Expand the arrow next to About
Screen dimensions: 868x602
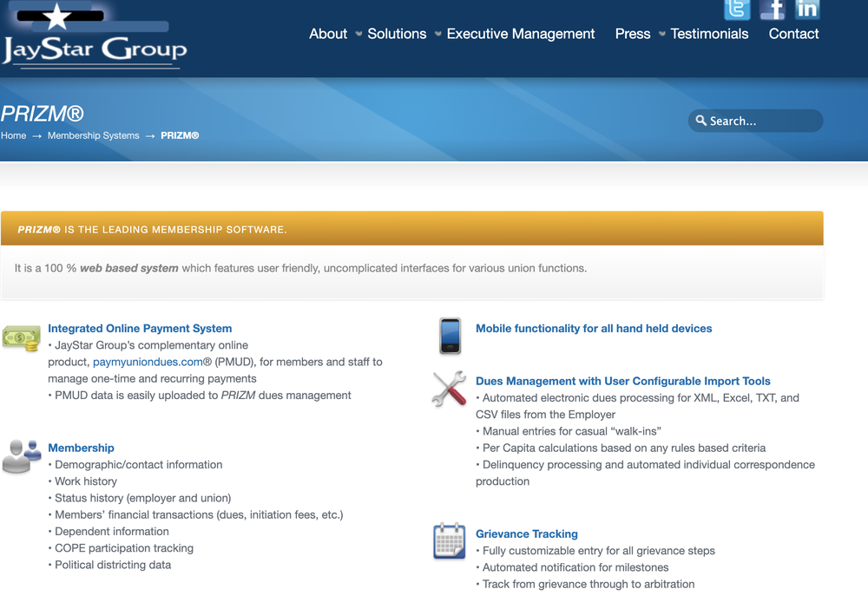358,34
